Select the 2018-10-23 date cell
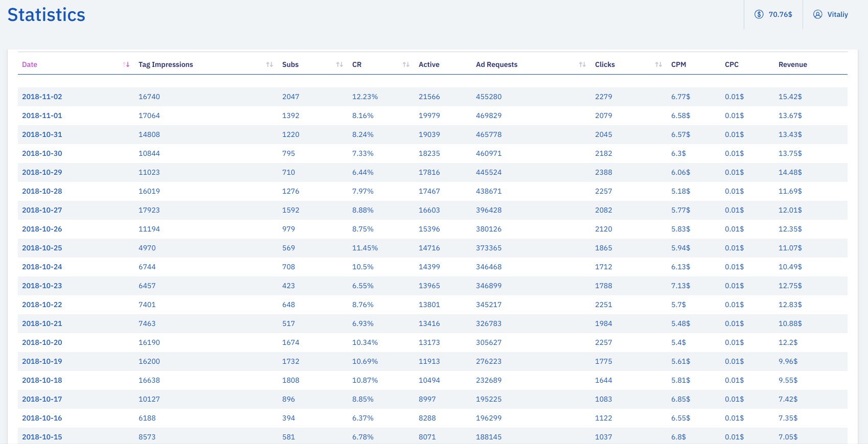 coord(42,286)
